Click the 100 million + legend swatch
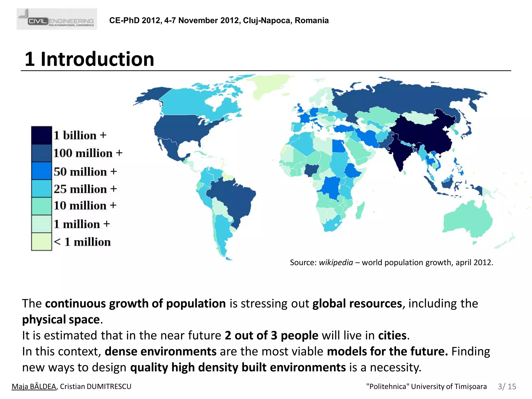 42,153
